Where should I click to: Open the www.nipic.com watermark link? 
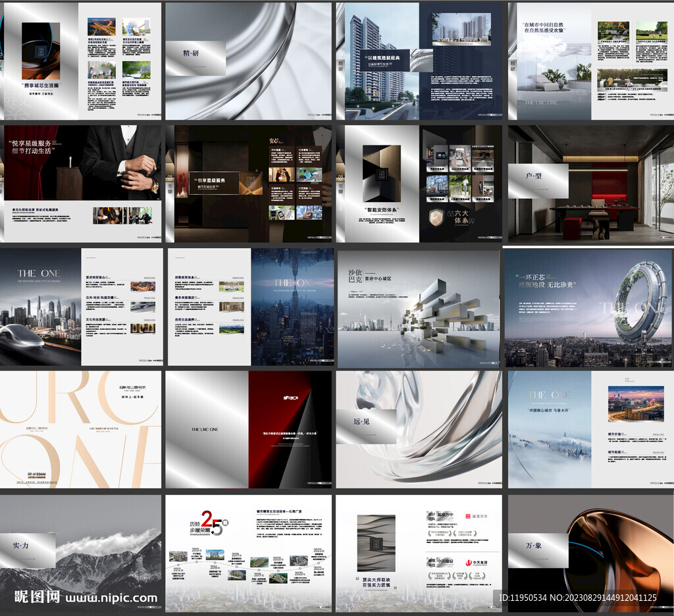point(111,599)
